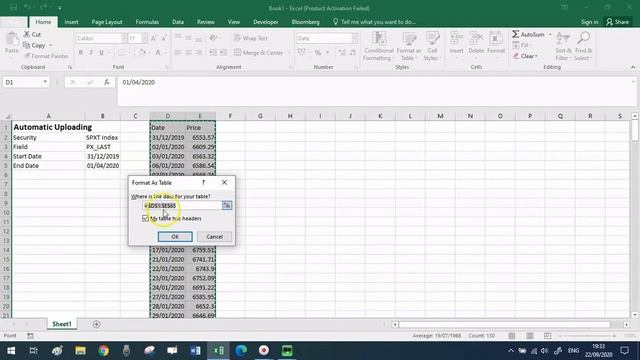Select the Sheet1 tab
Image resolution: width=640 pixels, height=360 pixels.
pyautogui.click(x=62, y=324)
